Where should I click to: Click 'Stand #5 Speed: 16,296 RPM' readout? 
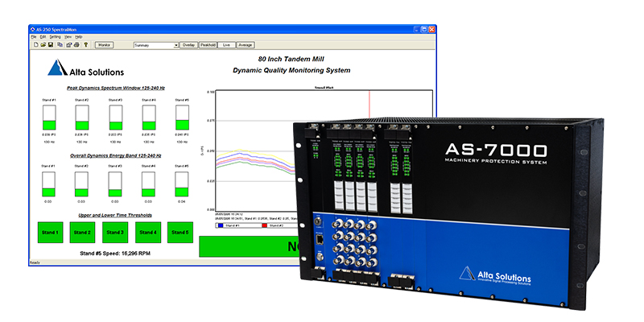pyautogui.click(x=115, y=254)
